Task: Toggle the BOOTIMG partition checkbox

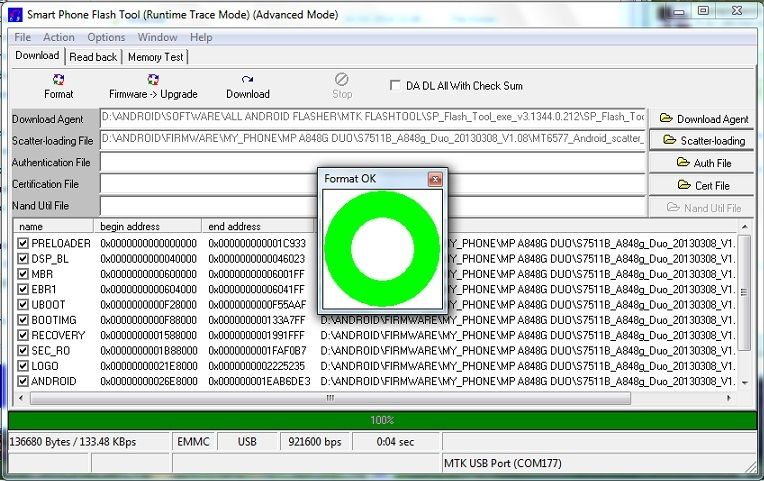Action: (23, 320)
